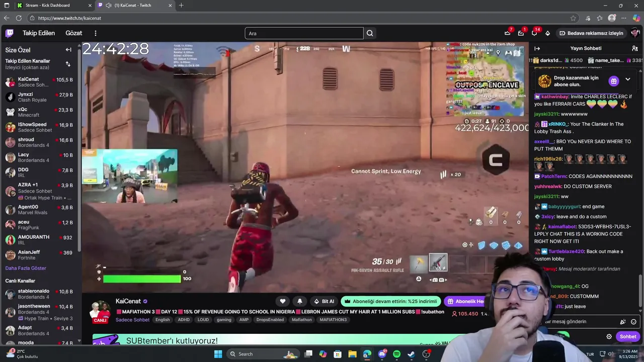This screenshot has height=362, width=644.
Task: Open the KaiCenat channel name link
Action: click(128, 301)
